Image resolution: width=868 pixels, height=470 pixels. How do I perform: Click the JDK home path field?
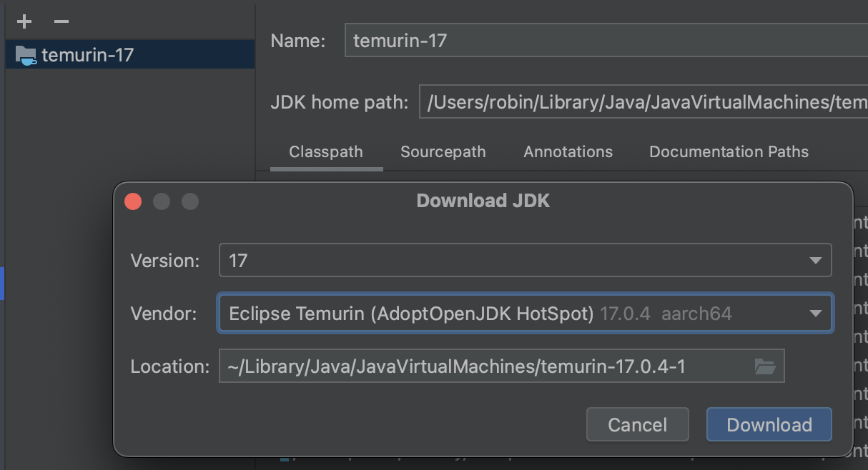coord(643,102)
